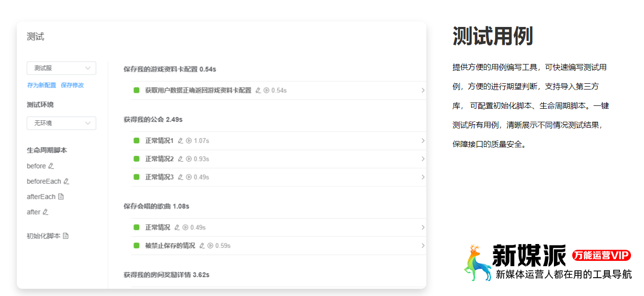Click green status square of 正常情况3
Image resolution: width=644 pixels, height=296 pixels.
tap(136, 177)
